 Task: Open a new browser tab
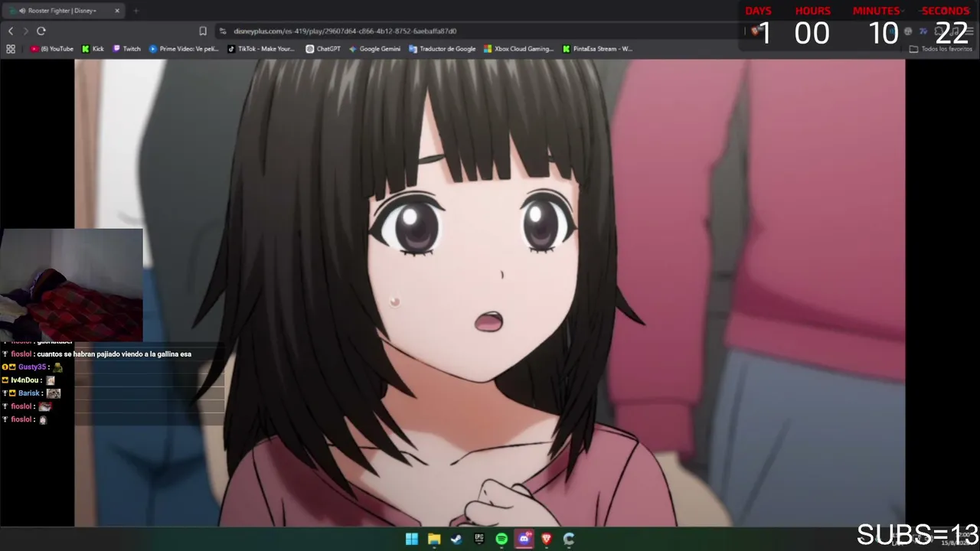[x=136, y=11]
